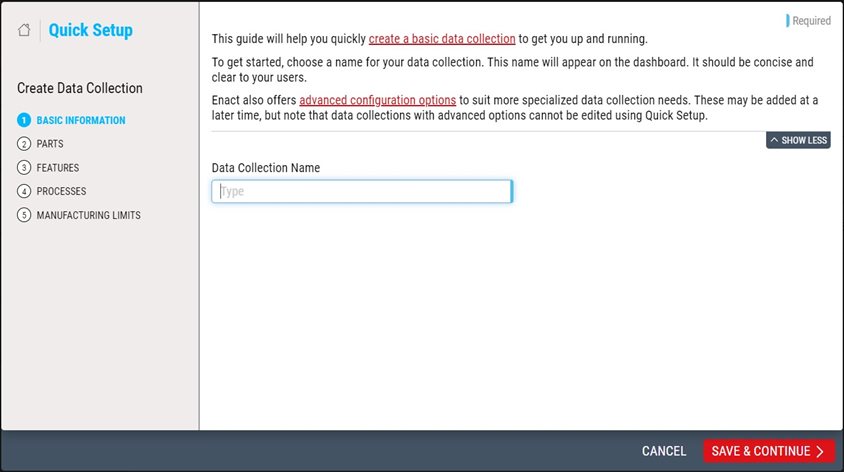Click Save & Continue
844x472 pixels.
coord(769,451)
